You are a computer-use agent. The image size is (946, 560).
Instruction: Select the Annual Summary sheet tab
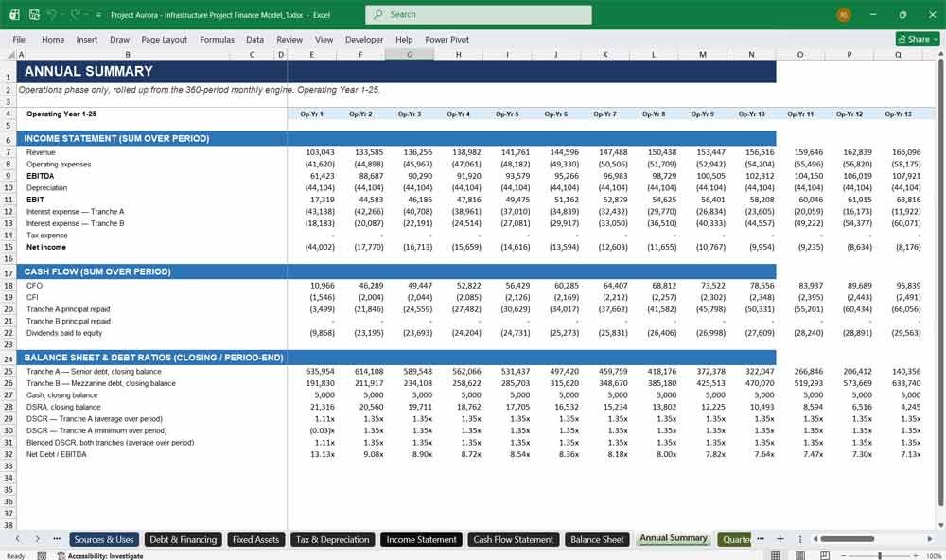[674, 538]
